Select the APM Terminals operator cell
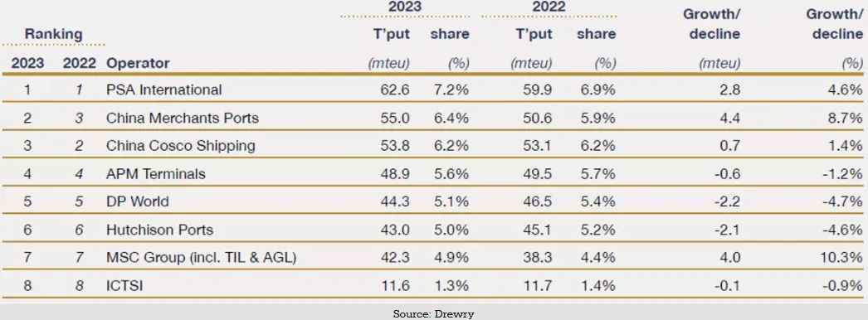This screenshot has height=320, width=868. [155, 174]
